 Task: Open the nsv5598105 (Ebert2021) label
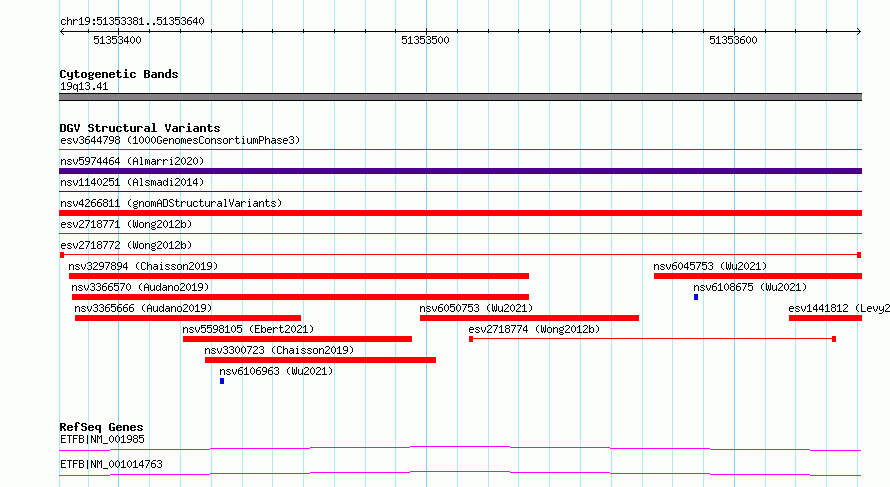[248, 329]
